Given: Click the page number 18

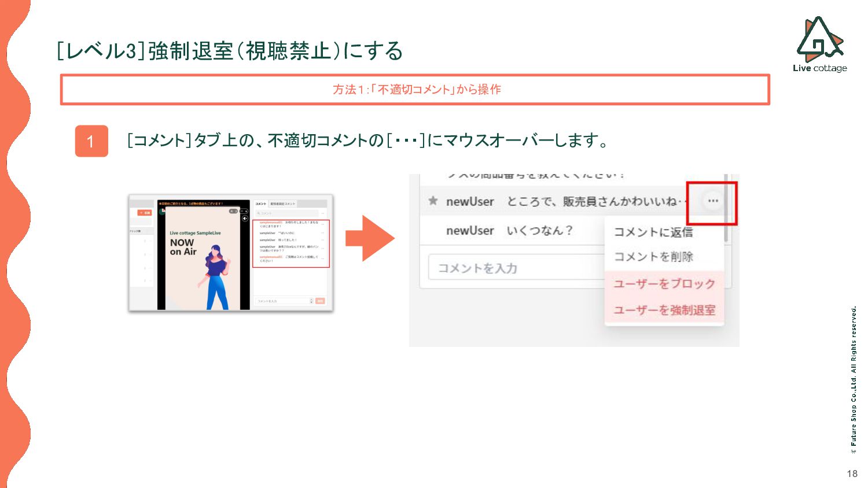Looking at the screenshot, I should pyautogui.click(x=852, y=474).
